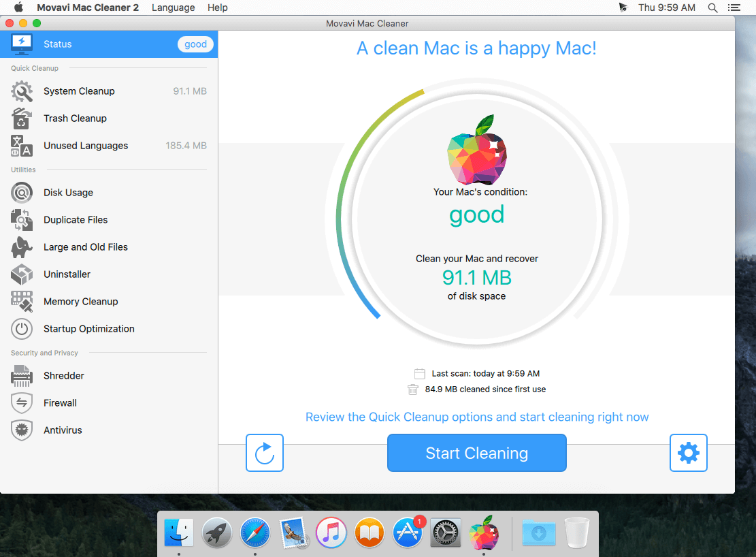Click the 185.4 MB size value

click(186, 146)
